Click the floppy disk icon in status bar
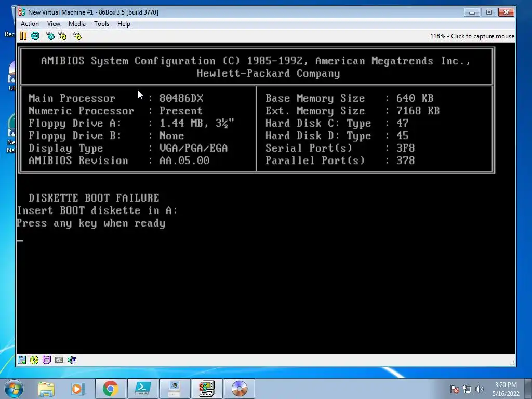The height and width of the screenshot is (399, 532). click(x=22, y=360)
